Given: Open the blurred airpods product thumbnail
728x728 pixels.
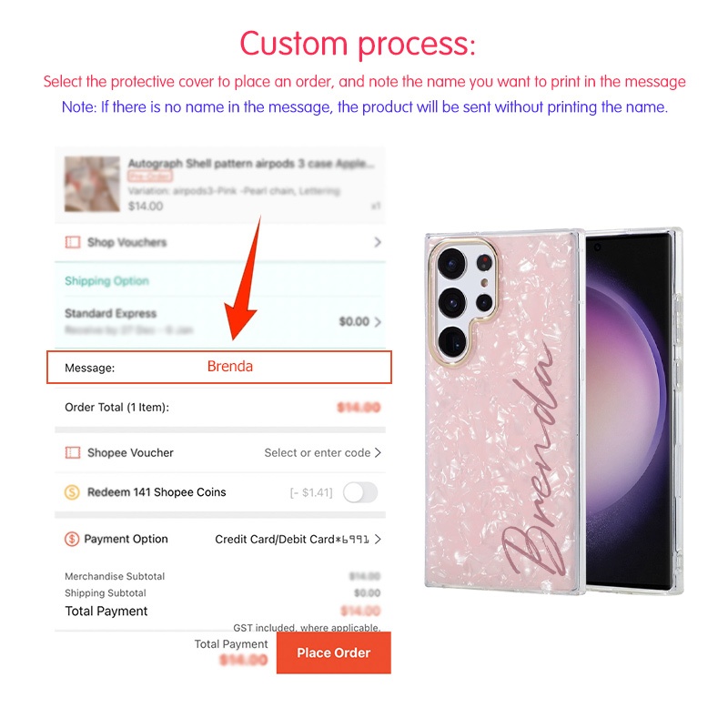Looking at the screenshot, I should pyautogui.click(x=92, y=184).
